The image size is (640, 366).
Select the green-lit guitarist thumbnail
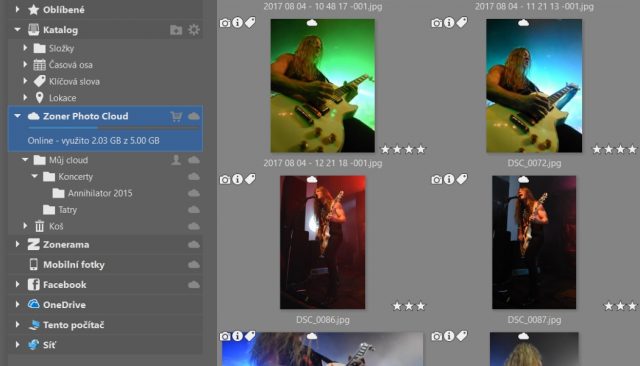click(x=322, y=86)
